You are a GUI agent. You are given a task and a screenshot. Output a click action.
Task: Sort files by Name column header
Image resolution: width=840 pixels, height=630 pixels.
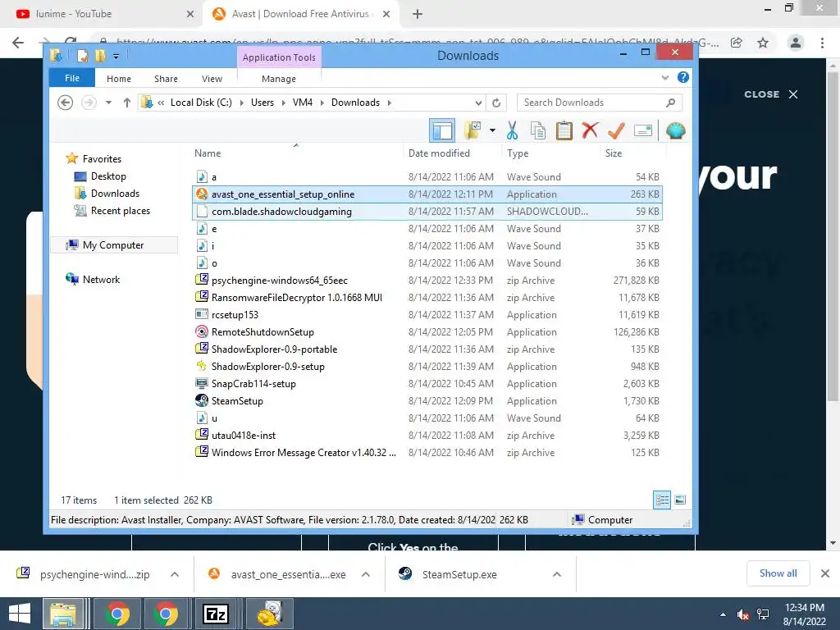pyautogui.click(x=296, y=153)
